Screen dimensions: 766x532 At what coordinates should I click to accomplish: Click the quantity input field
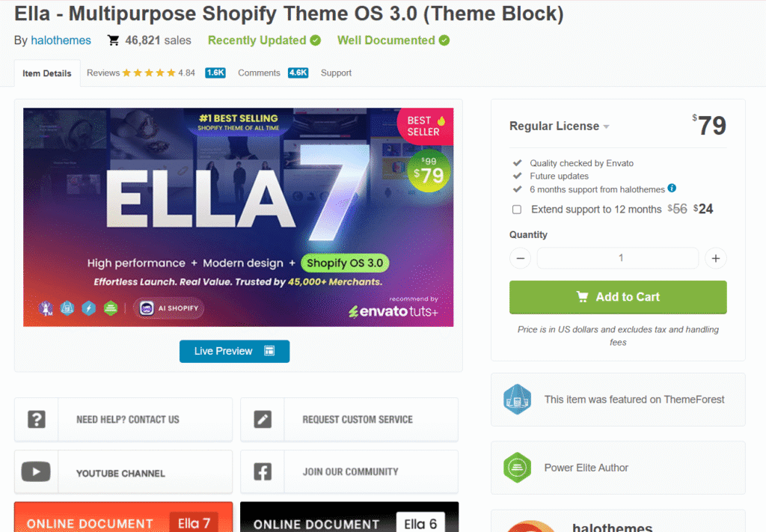click(617, 258)
